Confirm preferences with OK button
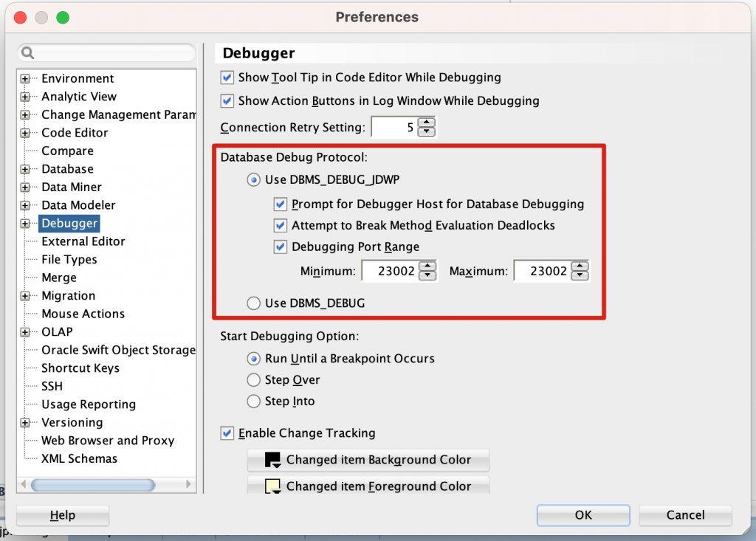The height and width of the screenshot is (541, 756). (583, 515)
